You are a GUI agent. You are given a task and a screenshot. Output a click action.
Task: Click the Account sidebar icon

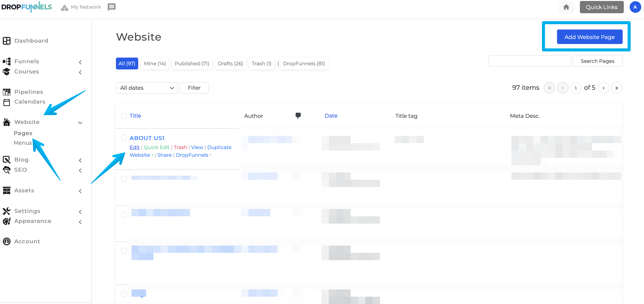click(7, 241)
